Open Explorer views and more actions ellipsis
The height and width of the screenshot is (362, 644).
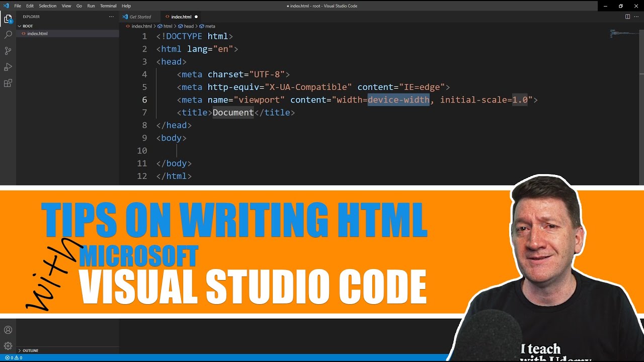(111, 17)
